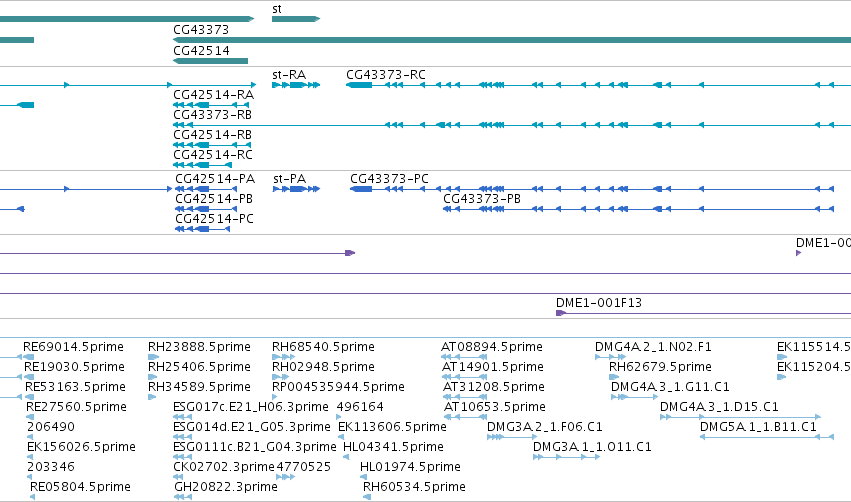The height and width of the screenshot is (502, 851).
Task: Click the RE05804.5prime EST label
Action: (80, 487)
